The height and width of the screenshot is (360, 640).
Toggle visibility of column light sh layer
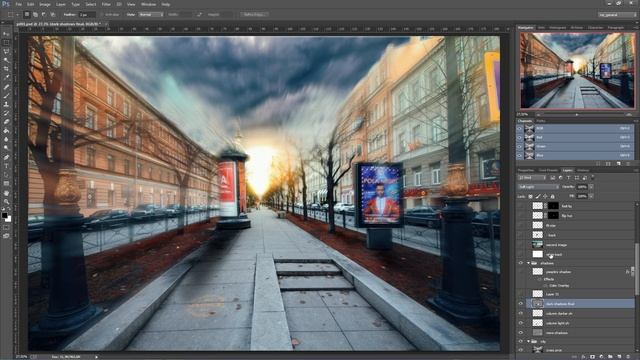click(x=520, y=323)
